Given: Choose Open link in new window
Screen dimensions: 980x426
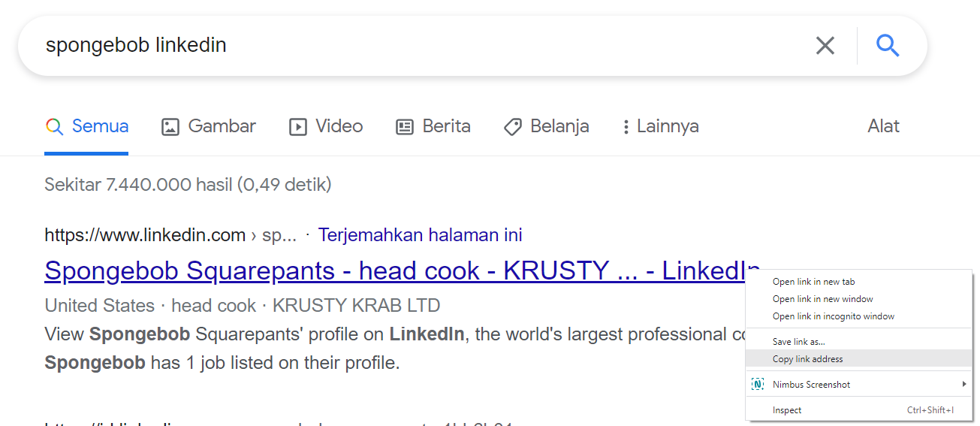Looking at the screenshot, I should point(858,299).
